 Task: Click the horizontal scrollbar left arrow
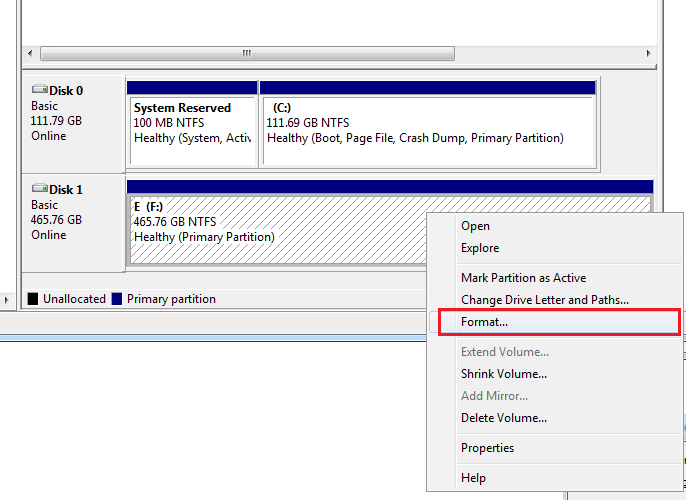pos(29,53)
